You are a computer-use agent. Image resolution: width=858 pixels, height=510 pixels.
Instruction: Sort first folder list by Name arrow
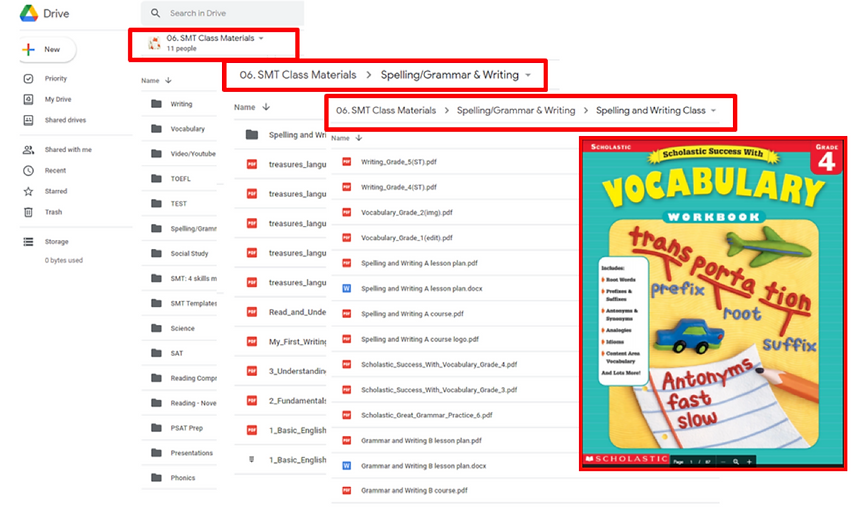tap(169, 80)
